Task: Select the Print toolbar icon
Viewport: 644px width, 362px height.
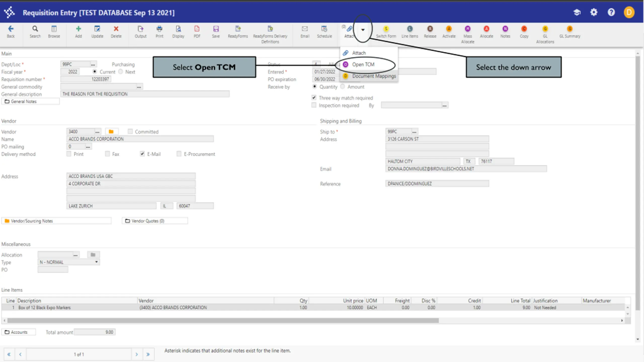Action: click(159, 29)
